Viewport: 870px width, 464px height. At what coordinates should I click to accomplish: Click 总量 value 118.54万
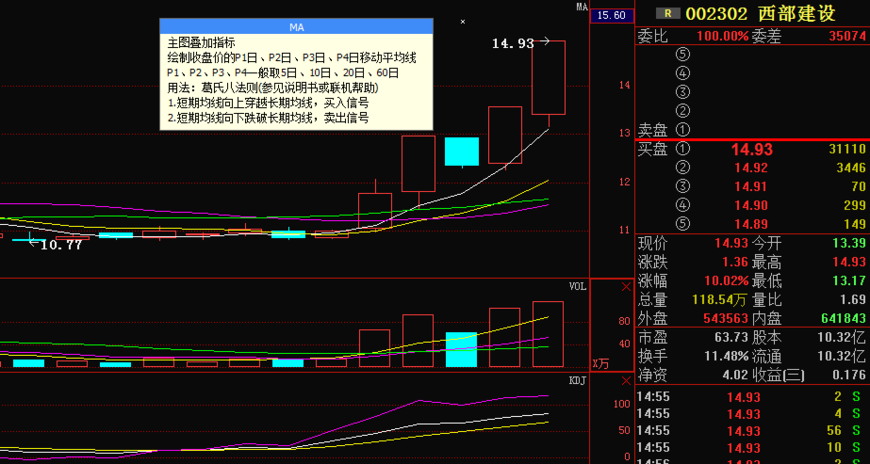click(719, 300)
